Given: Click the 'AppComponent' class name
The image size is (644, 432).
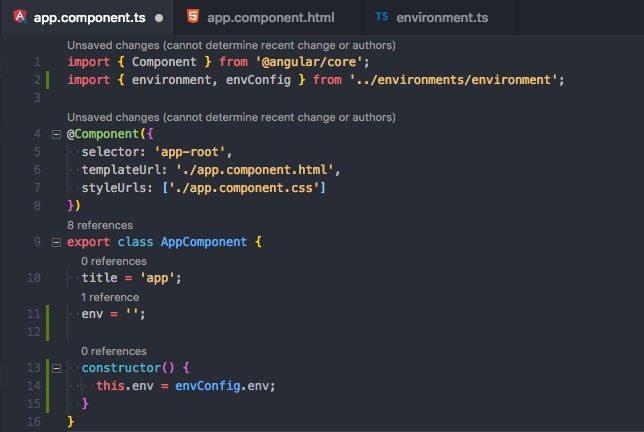Looking at the screenshot, I should click(204, 242).
